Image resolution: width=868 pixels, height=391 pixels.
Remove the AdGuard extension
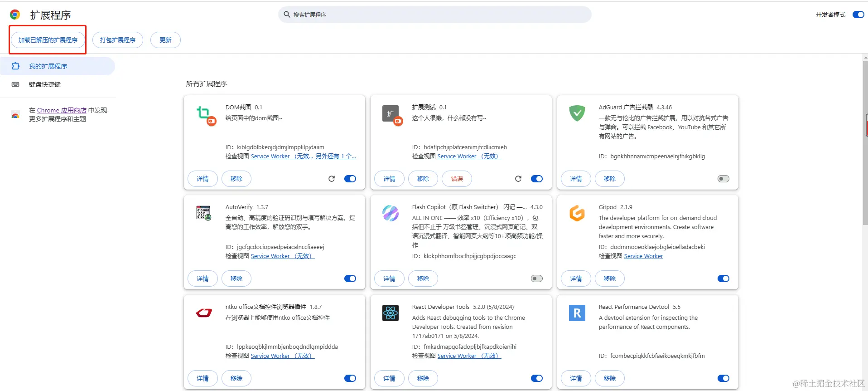[x=610, y=179]
